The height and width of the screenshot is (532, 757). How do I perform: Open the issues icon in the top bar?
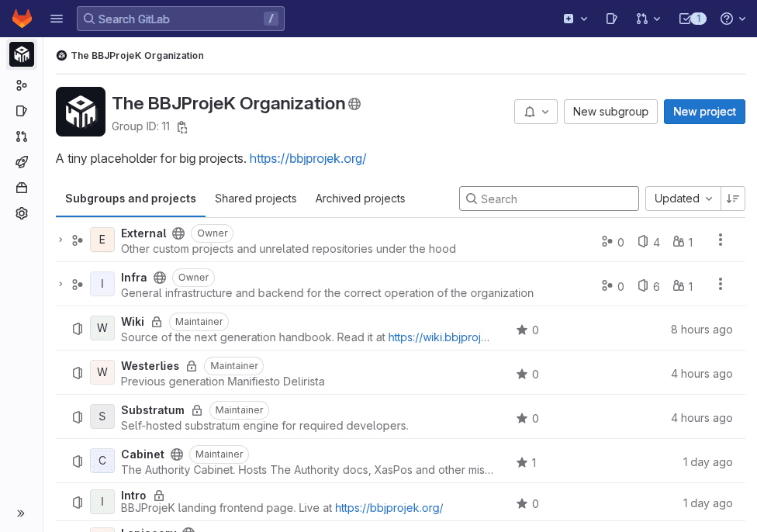pos(612,18)
